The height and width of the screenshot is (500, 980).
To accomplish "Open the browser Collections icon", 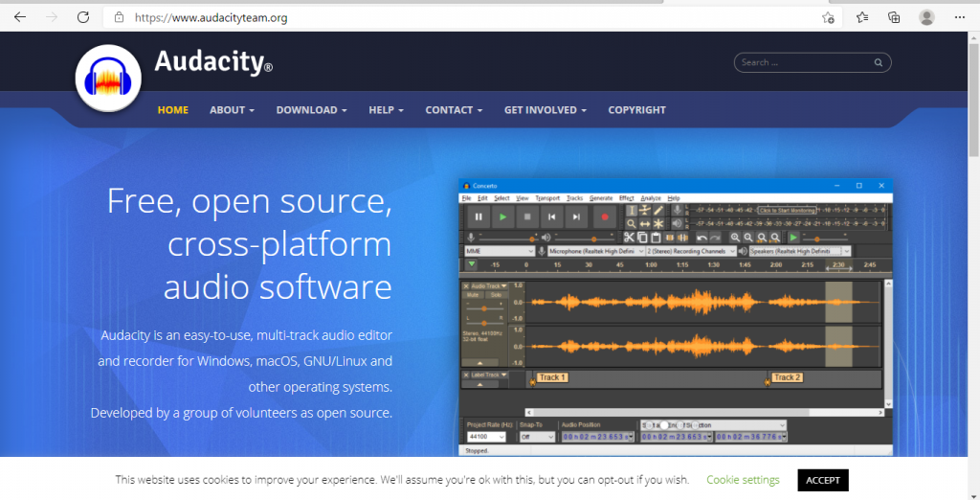I will coord(895,17).
